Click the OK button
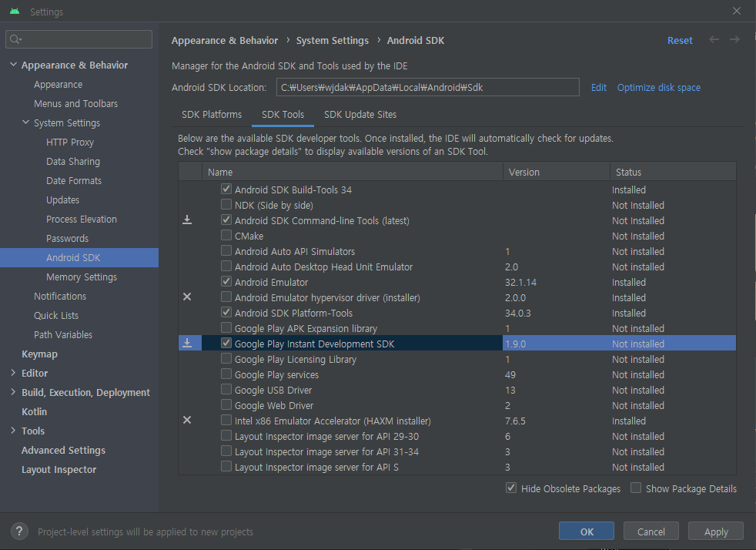 (587, 532)
